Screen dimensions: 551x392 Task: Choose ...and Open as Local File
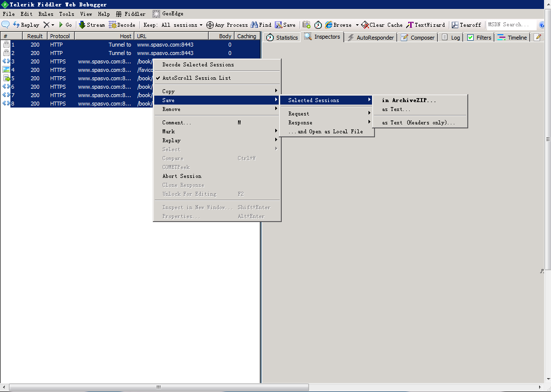point(326,131)
